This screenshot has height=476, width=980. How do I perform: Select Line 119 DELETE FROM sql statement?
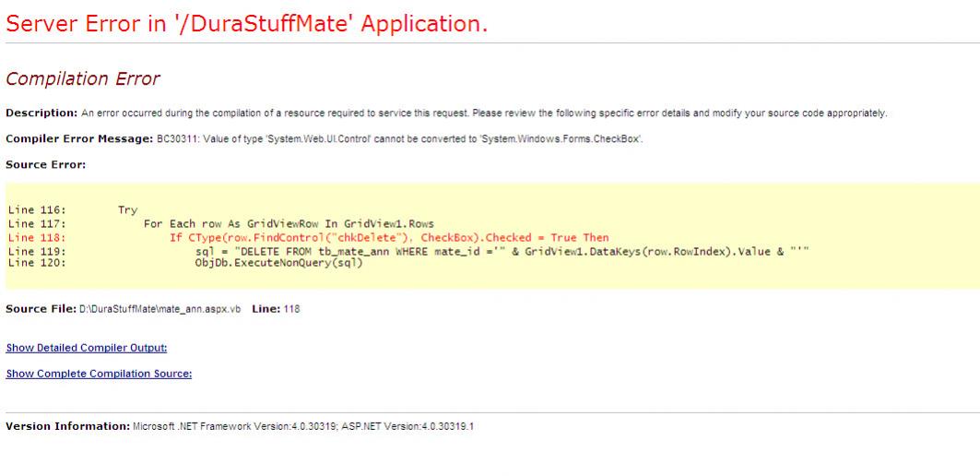[x=408, y=251]
